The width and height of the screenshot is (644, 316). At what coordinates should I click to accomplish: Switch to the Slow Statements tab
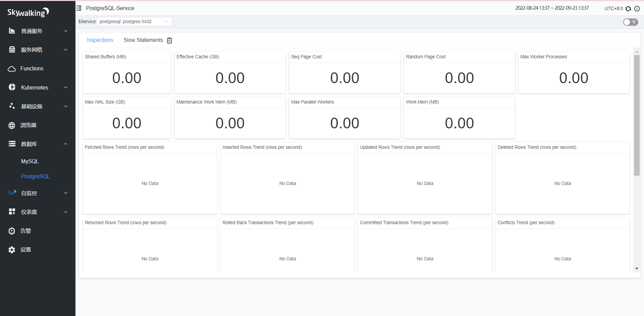(143, 40)
